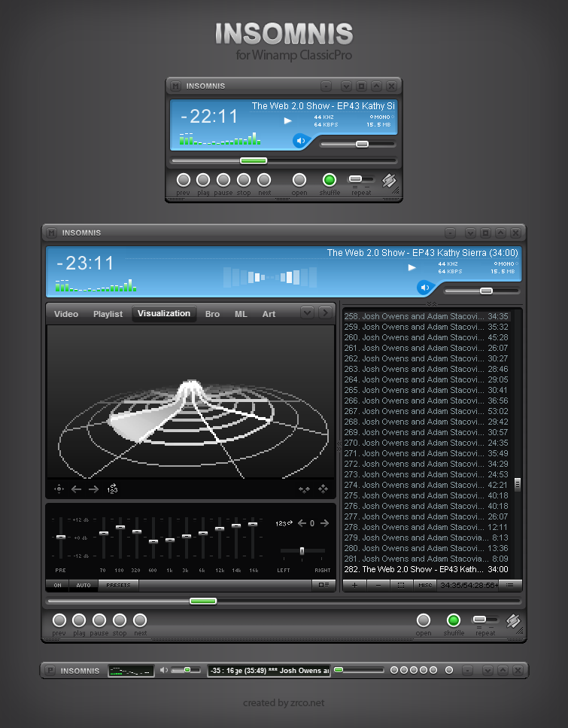Open the equalizer PRESETS menu
Screen dimensions: 568x728
[118, 585]
